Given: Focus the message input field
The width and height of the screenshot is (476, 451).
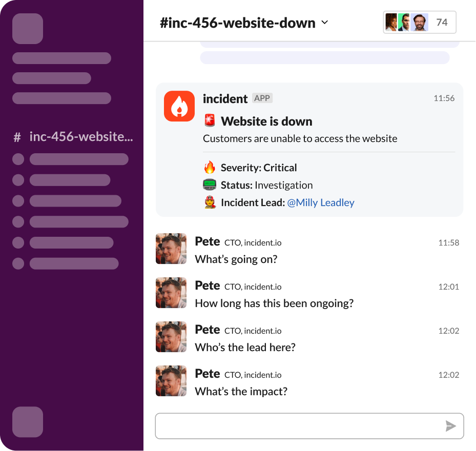Looking at the screenshot, I should [309, 426].
